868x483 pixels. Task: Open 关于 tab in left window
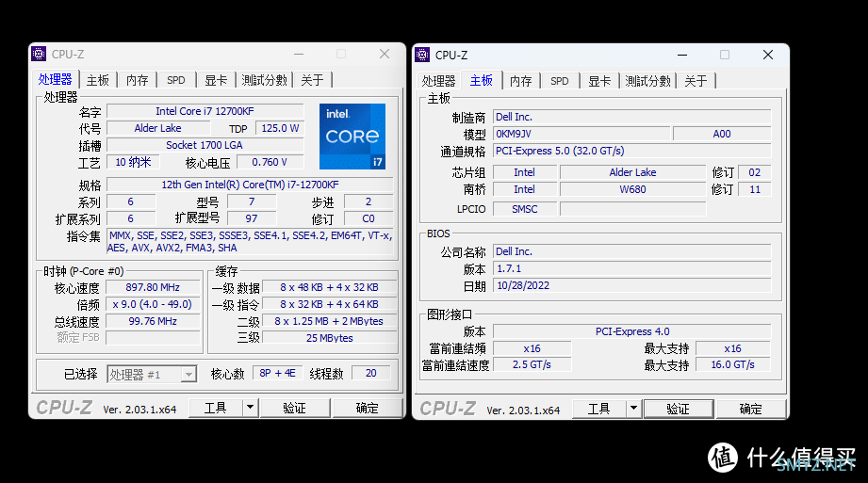[x=312, y=80]
